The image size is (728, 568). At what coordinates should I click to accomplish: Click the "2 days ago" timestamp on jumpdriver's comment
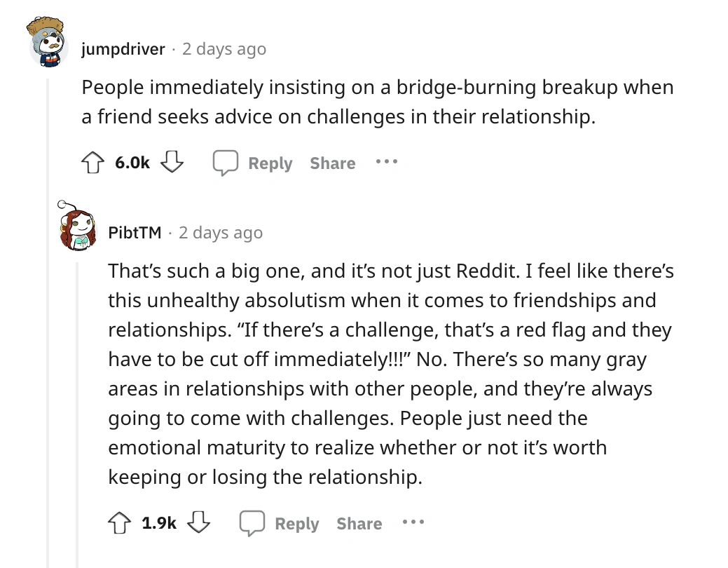[224, 49]
